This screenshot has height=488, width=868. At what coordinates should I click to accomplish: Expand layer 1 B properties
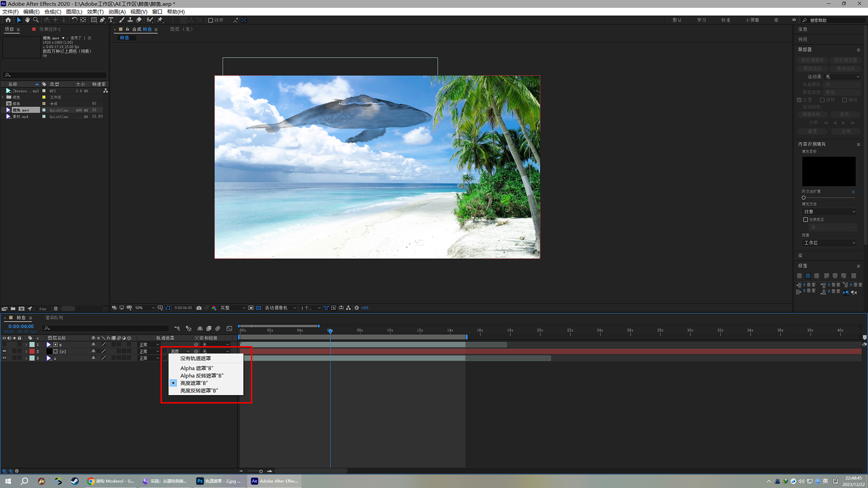[26, 345]
